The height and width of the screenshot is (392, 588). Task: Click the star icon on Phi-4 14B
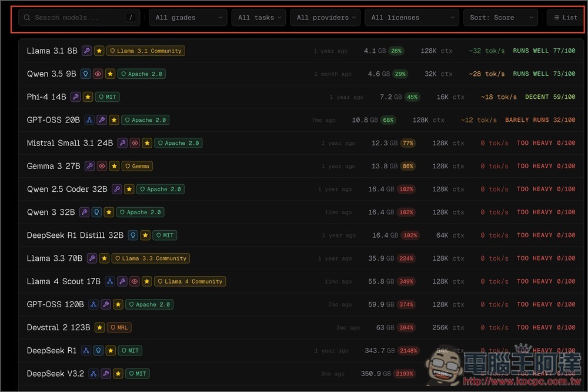pos(88,97)
